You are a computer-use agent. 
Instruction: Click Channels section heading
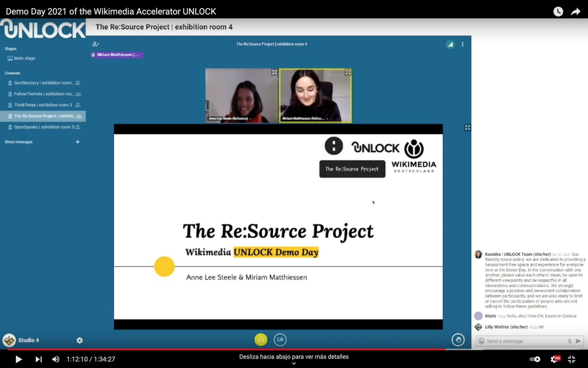(12, 73)
